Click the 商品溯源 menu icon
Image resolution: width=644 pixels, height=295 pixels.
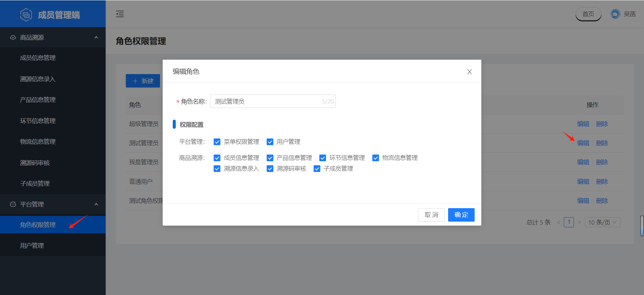click(x=13, y=38)
